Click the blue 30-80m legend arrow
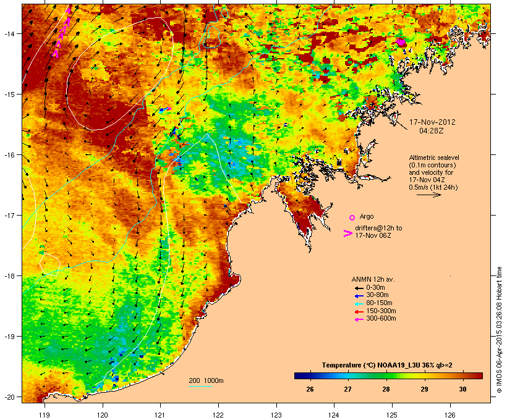The width and height of the screenshot is (507, 420). pyautogui.click(x=359, y=296)
